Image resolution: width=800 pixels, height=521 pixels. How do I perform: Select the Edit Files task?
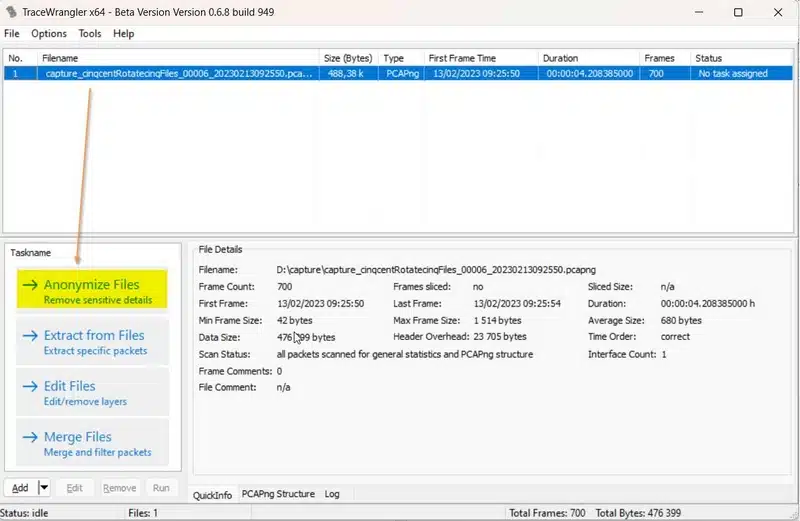tap(92, 392)
